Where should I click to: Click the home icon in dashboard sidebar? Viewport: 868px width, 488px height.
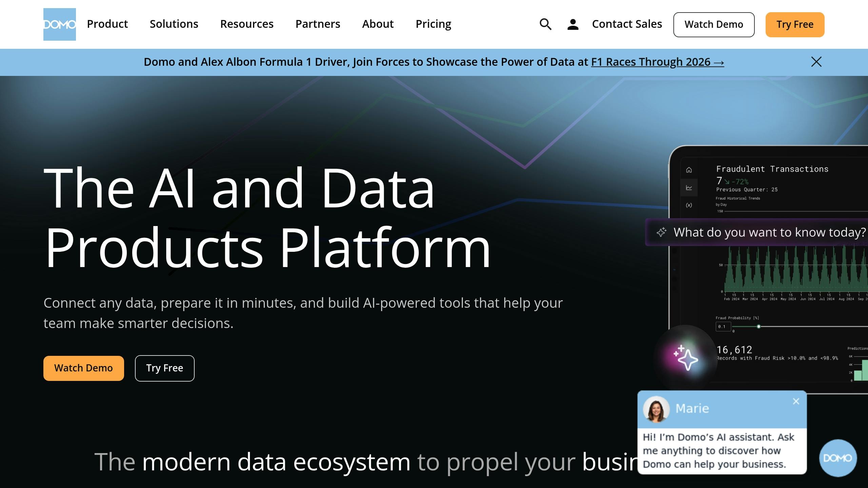coord(689,170)
